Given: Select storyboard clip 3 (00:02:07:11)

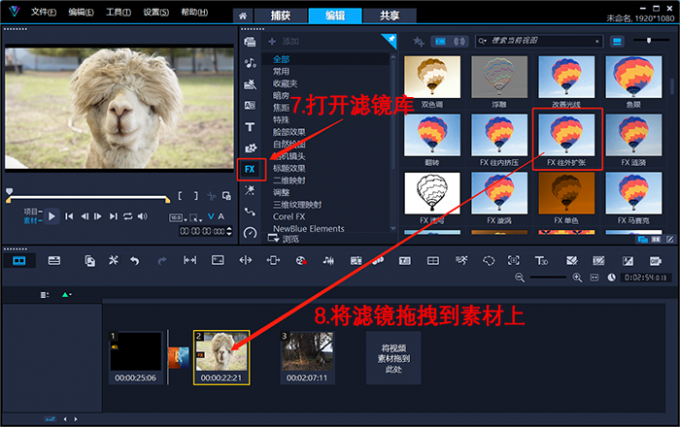Looking at the screenshot, I should pos(307,357).
